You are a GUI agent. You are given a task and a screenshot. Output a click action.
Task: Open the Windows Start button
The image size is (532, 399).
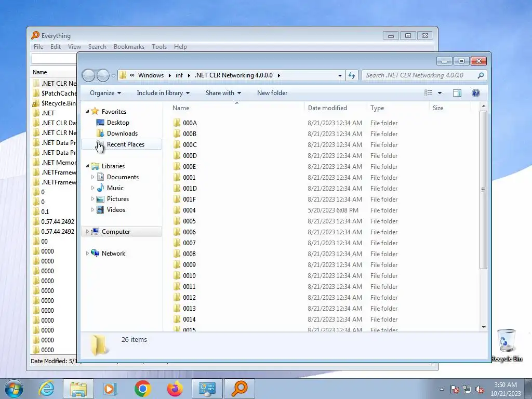[x=14, y=389]
